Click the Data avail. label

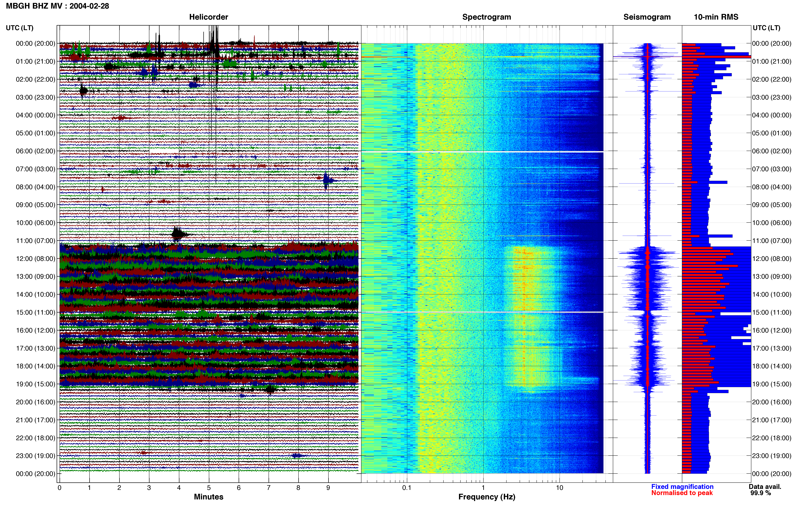coord(765,487)
